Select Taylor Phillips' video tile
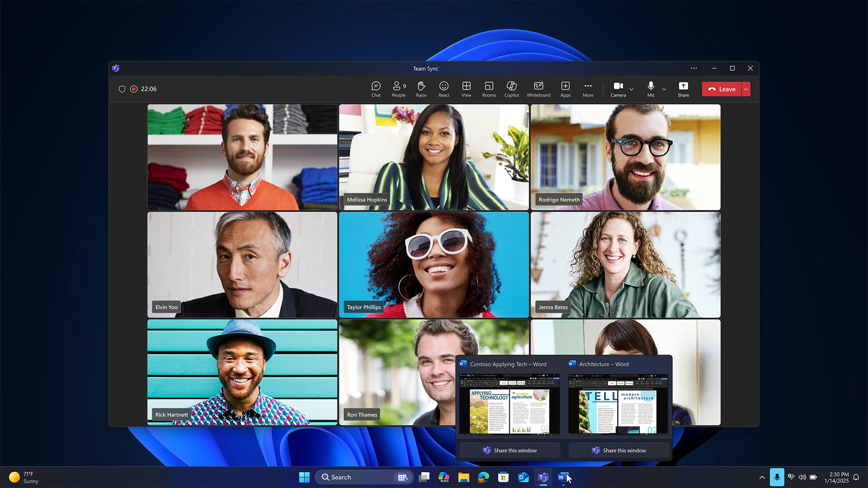Viewport: 868px width, 488px height. (x=434, y=265)
